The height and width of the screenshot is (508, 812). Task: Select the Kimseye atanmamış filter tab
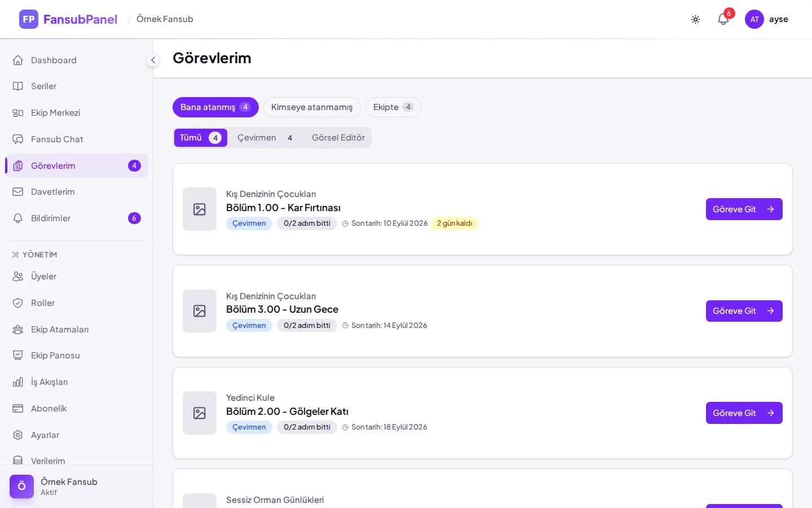(312, 107)
